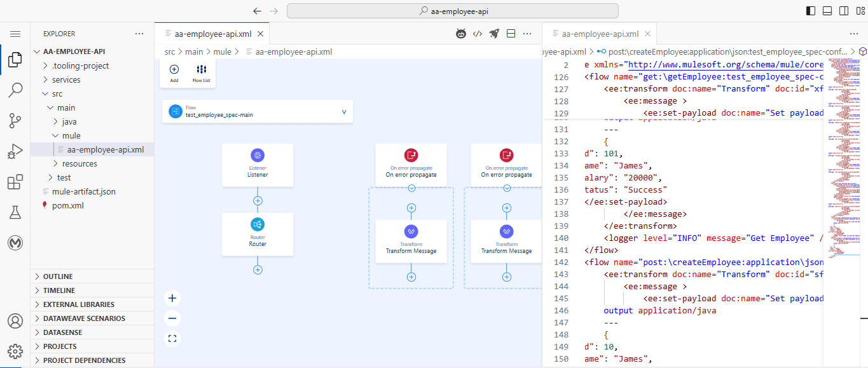Open the Explorer more actions menu
868x368 pixels.
tap(139, 33)
